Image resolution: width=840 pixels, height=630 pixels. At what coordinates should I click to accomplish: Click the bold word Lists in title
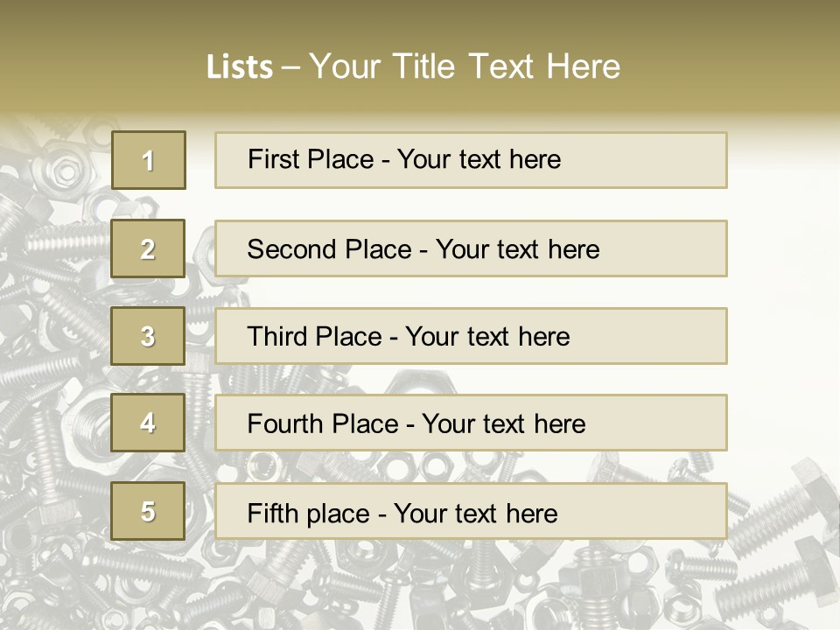point(240,66)
